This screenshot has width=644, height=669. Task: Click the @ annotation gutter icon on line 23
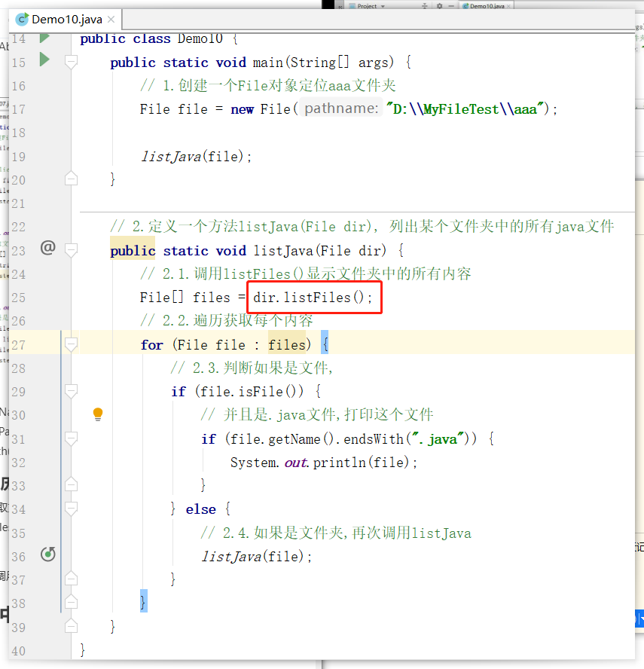pyautogui.click(x=47, y=247)
